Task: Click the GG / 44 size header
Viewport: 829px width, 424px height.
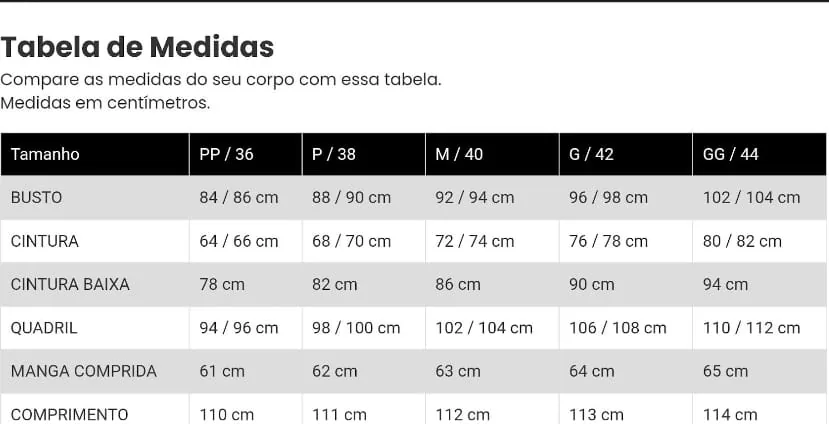Action: click(x=731, y=154)
